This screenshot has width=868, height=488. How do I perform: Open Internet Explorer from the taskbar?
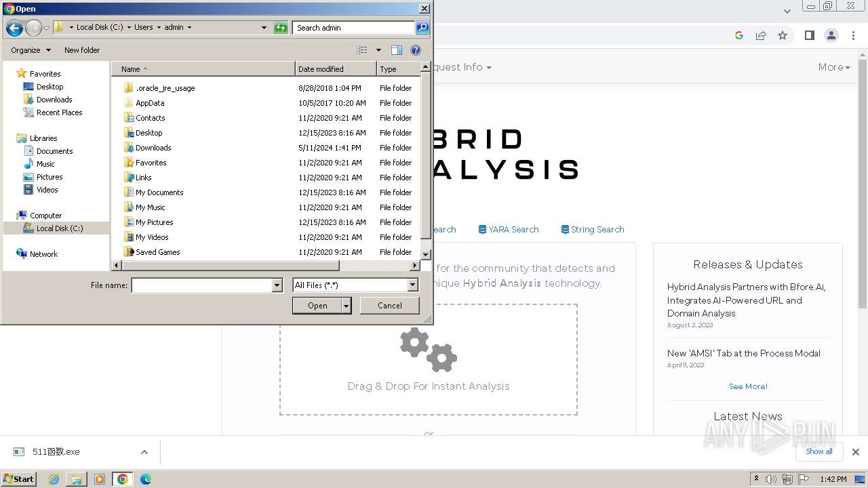tap(54, 479)
